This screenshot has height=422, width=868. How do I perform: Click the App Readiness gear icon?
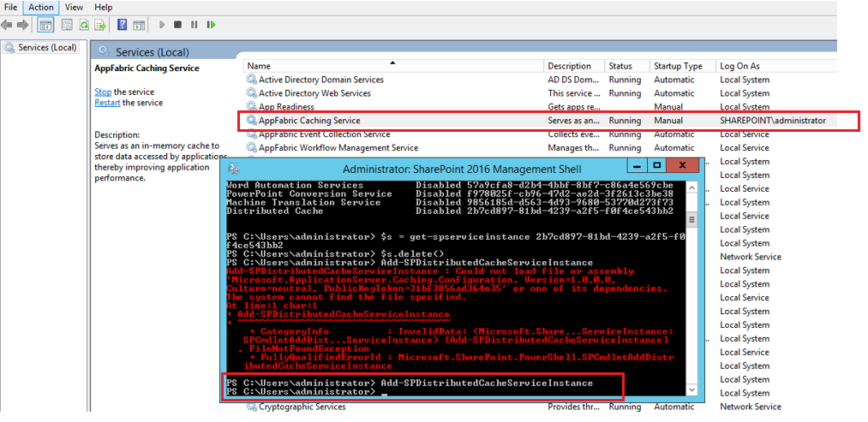click(252, 107)
